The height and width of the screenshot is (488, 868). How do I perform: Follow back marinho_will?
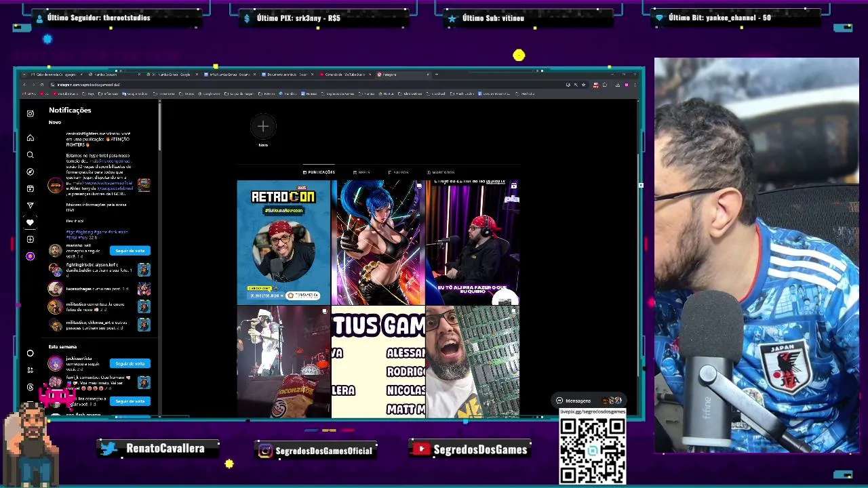click(130, 251)
